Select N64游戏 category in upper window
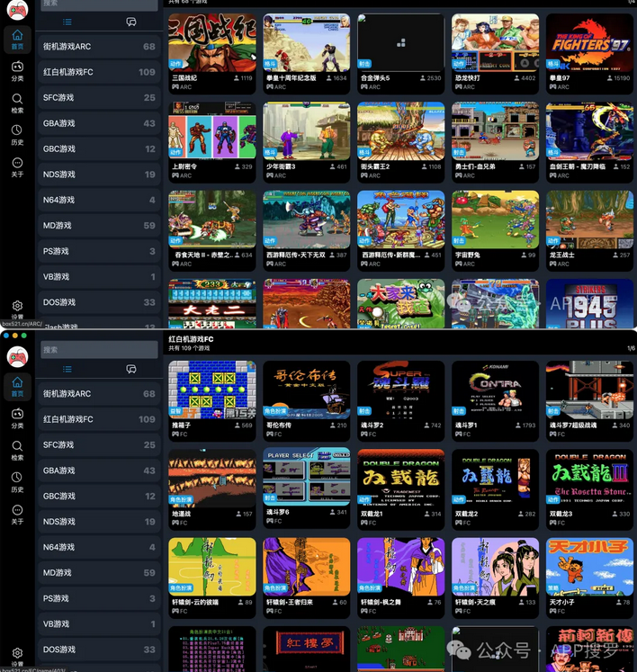This screenshot has width=637, height=672. (99, 200)
